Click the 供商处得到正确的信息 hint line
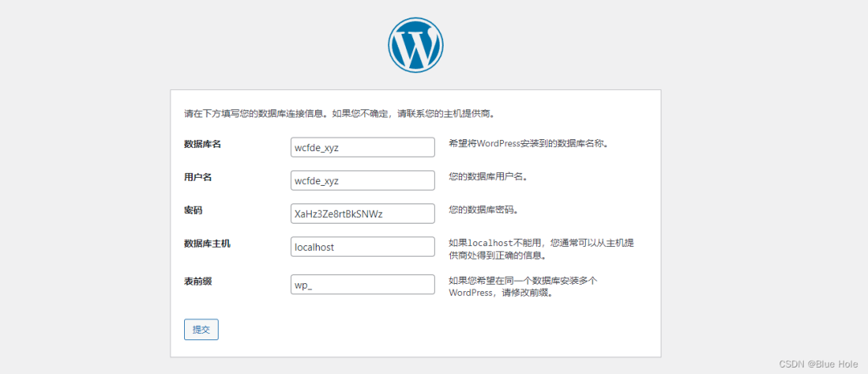868x374 pixels. [x=497, y=256]
